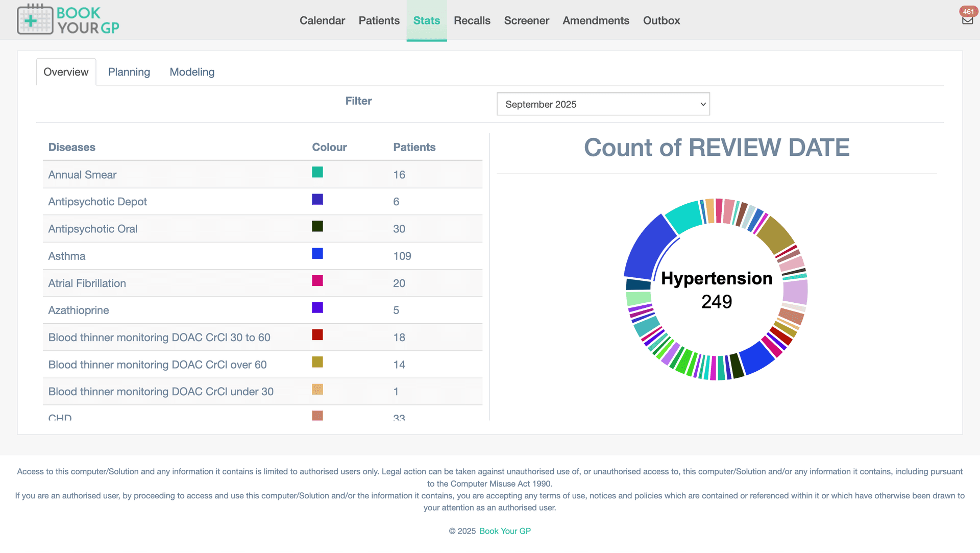This screenshot has width=980, height=553.
Task: Switch to the Modeling tab
Action: pos(192,72)
